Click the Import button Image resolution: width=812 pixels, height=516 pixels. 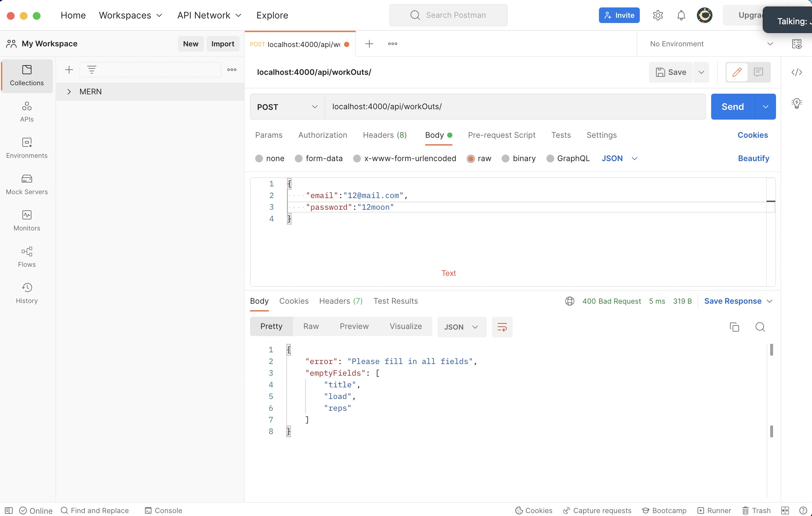222,44
